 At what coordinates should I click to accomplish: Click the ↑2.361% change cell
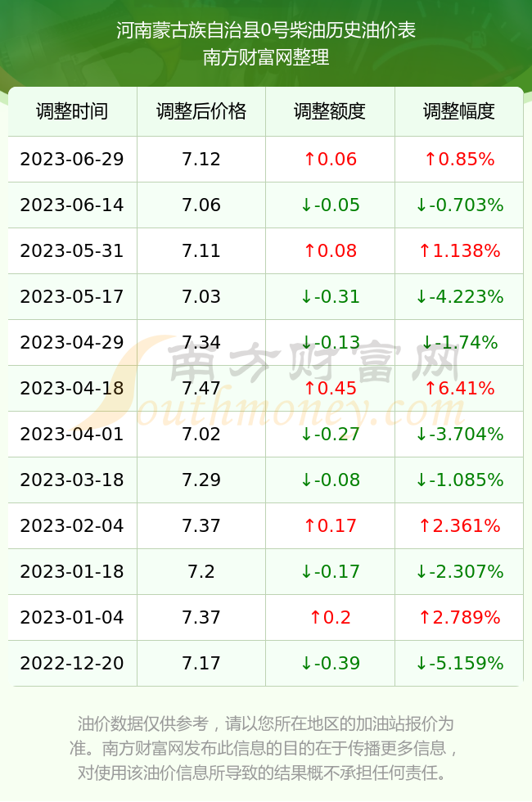point(459,525)
